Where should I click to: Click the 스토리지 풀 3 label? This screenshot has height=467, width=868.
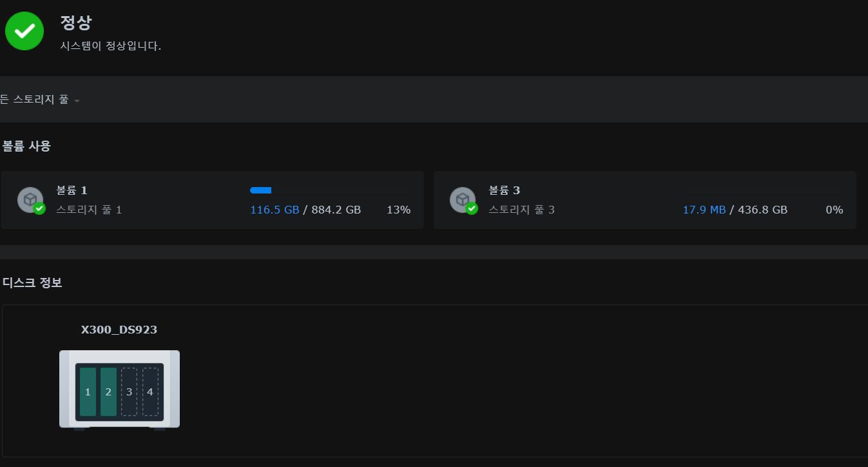pos(521,210)
